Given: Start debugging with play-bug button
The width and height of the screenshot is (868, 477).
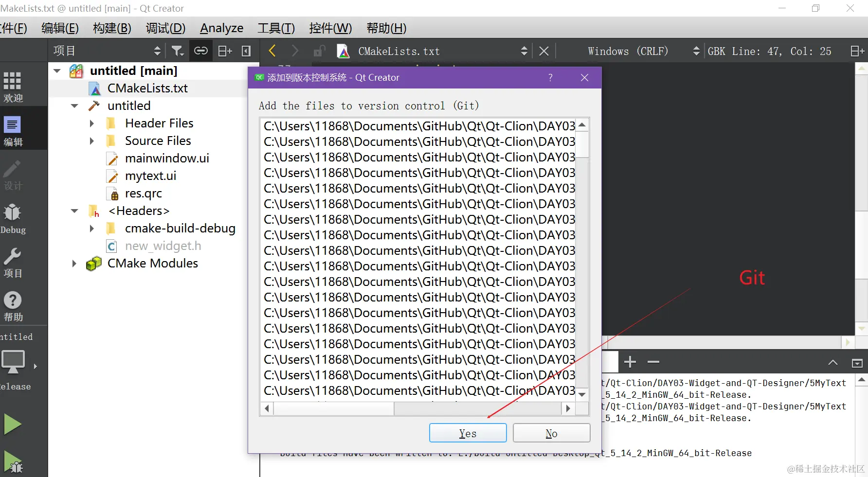Looking at the screenshot, I should click(x=13, y=462).
